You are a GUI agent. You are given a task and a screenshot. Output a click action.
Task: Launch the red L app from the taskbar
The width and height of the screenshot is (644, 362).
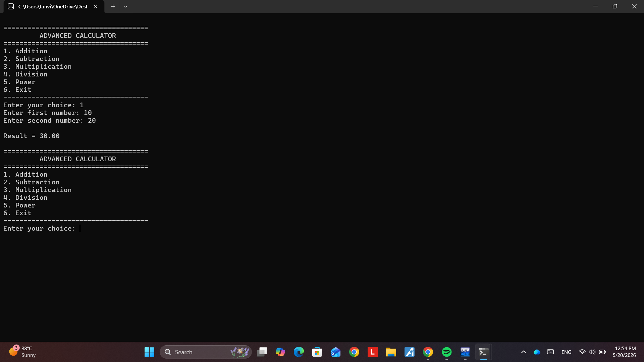tap(373, 352)
